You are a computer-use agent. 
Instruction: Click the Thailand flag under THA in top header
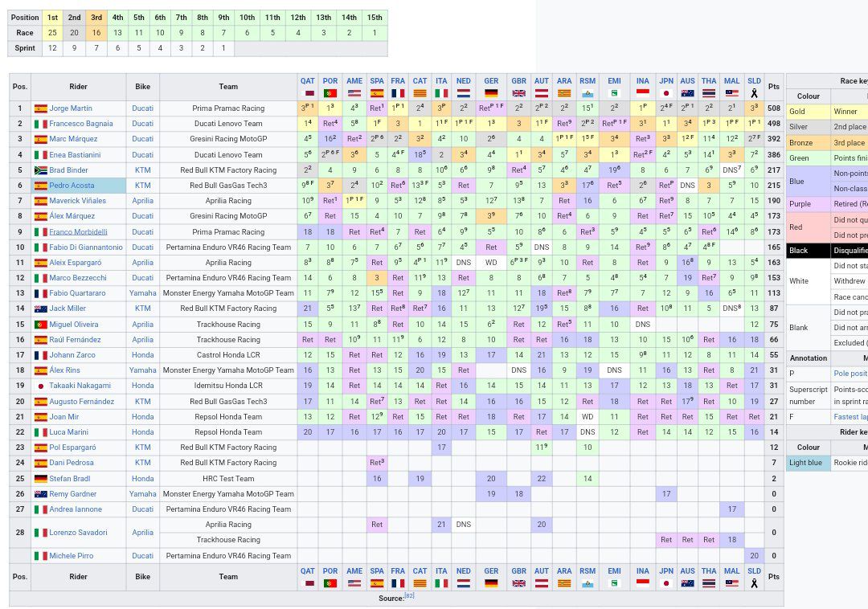tap(709, 93)
